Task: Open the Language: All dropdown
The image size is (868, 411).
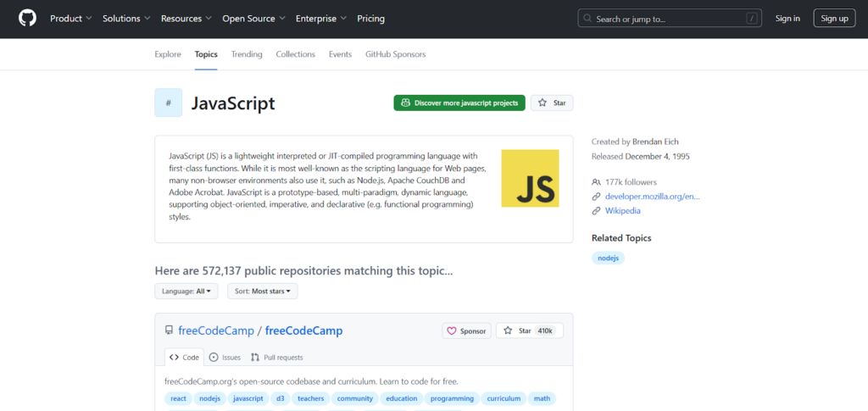Action: pos(186,291)
